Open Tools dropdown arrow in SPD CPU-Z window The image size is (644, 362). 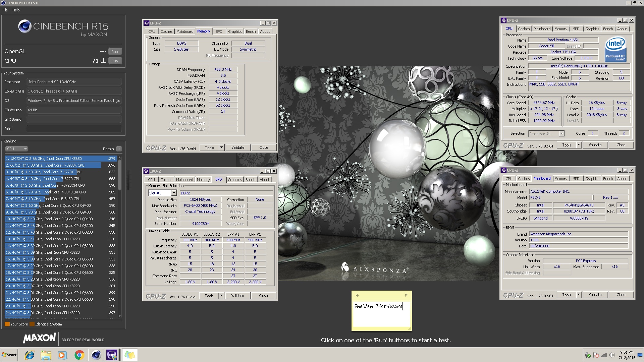tap(221, 296)
